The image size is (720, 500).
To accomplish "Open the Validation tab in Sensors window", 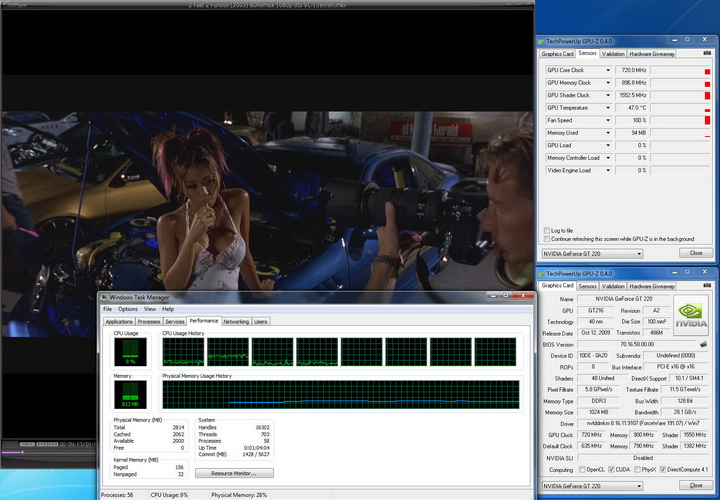I will 613,53.
